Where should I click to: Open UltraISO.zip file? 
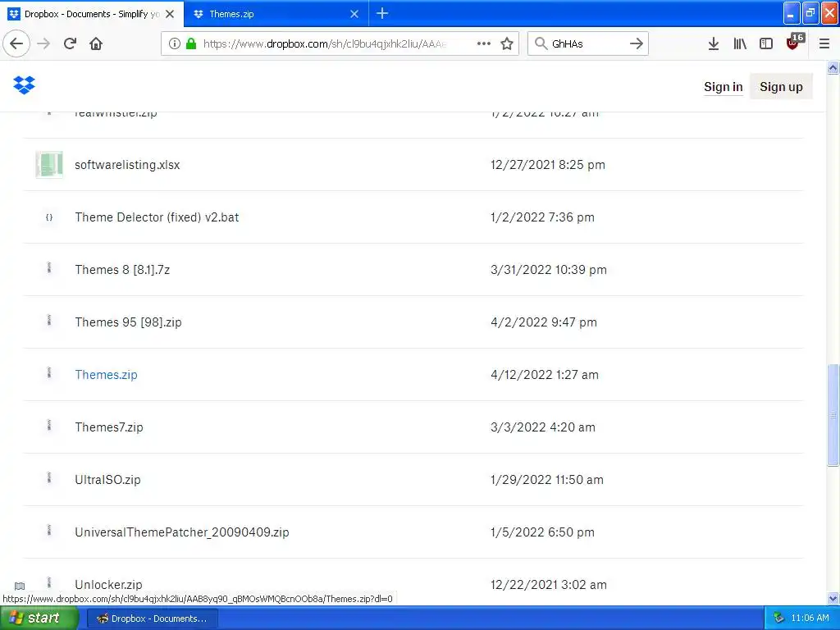click(107, 479)
